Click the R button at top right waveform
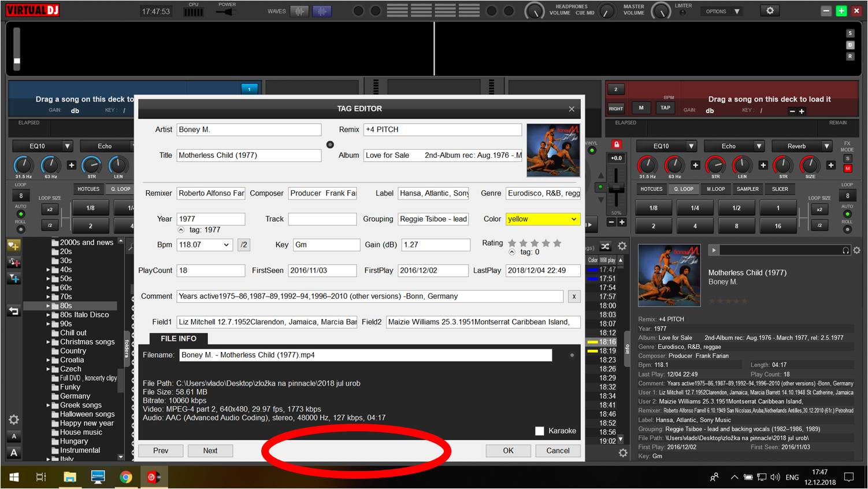868x489 pixels. coord(850,56)
